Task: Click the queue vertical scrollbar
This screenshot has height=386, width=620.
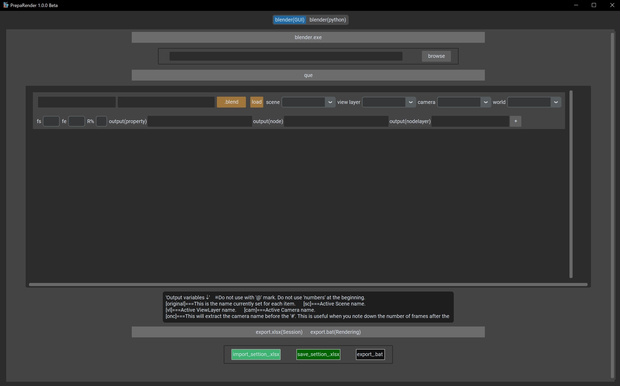Action: point(571,184)
